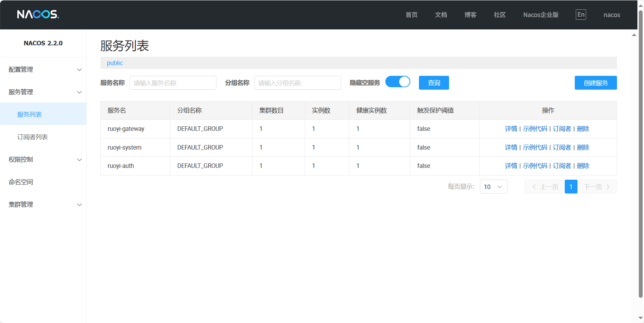This screenshot has height=323, width=644.
Task: Click the 下一页 pagination button
Action: [598, 187]
